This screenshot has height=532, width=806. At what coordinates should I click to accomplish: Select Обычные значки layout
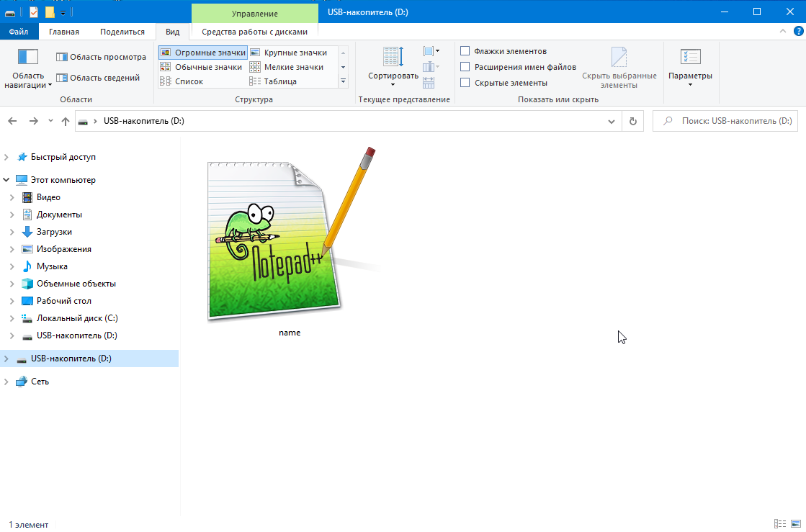[x=201, y=67]
